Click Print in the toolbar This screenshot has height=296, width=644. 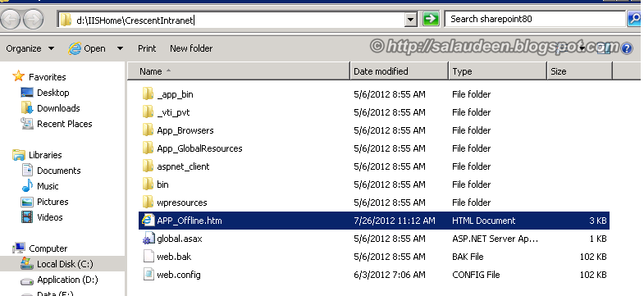coord(147,48)
